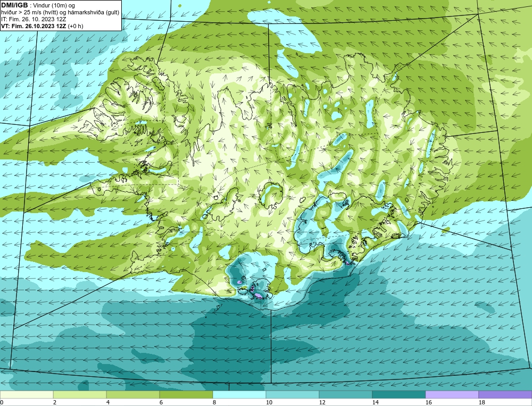This screenshot has width=532, height=406.
Task: Click the legend value label '8'
Action: click(x=214, y=402)
